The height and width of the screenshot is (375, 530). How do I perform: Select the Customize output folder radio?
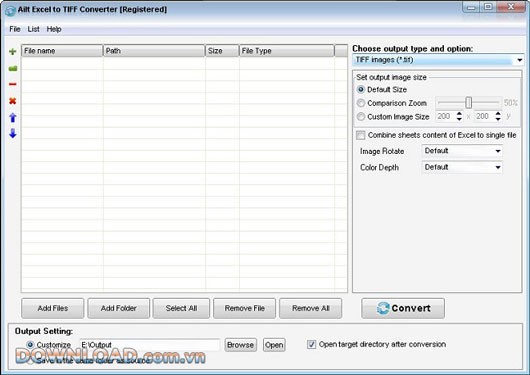click(30, 345)
